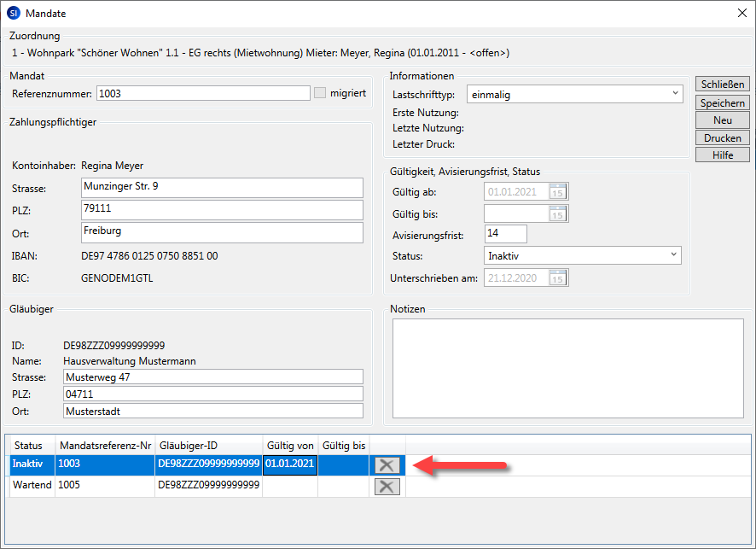756x549 pixels.
Task: Expand the Lastschrifttyp dropdown
Action: [675, 94]
